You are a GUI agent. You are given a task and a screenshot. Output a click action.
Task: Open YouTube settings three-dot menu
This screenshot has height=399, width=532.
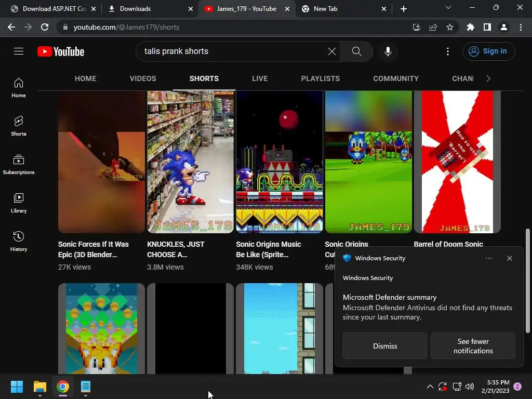(x=448, y=51)
